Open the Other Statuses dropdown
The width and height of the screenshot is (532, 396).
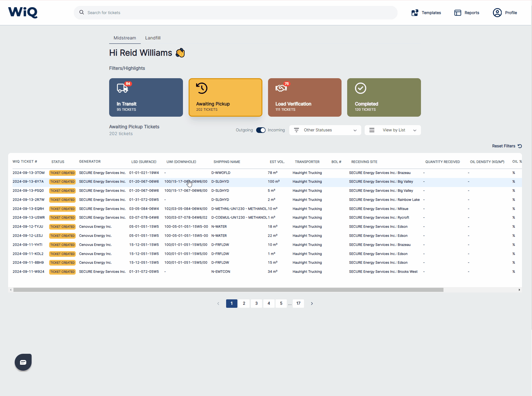[x=325, y=130]
